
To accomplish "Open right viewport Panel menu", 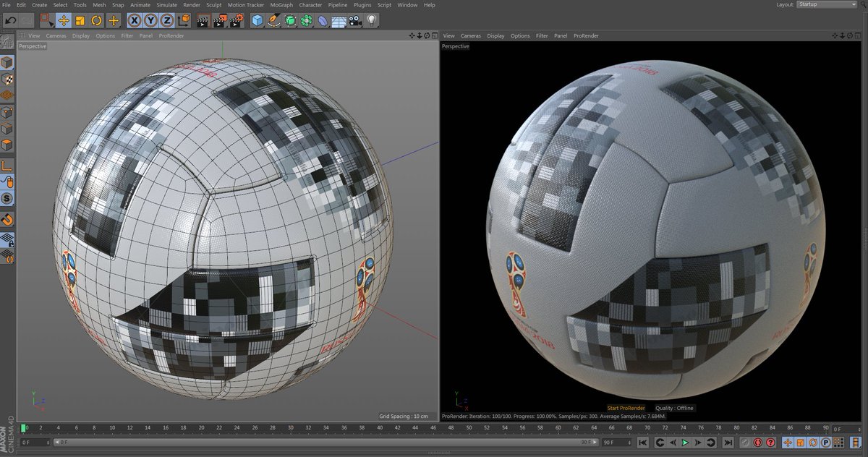I will (x=561, y=35).
